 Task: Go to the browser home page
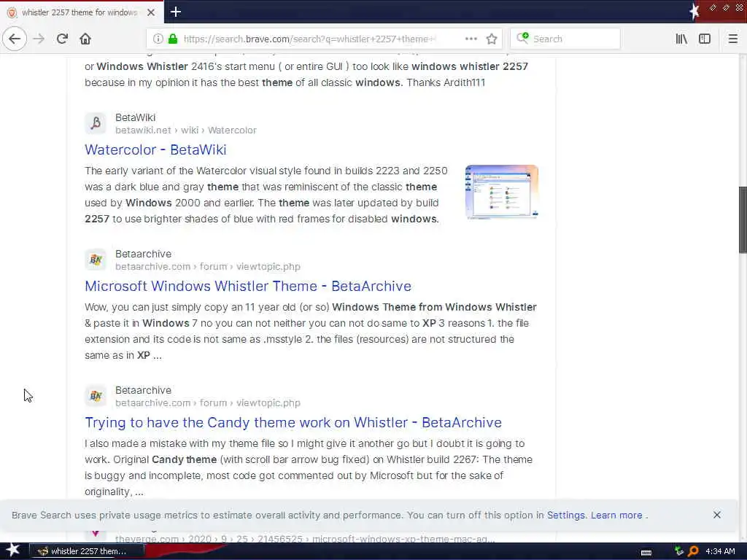click(85, 39)
